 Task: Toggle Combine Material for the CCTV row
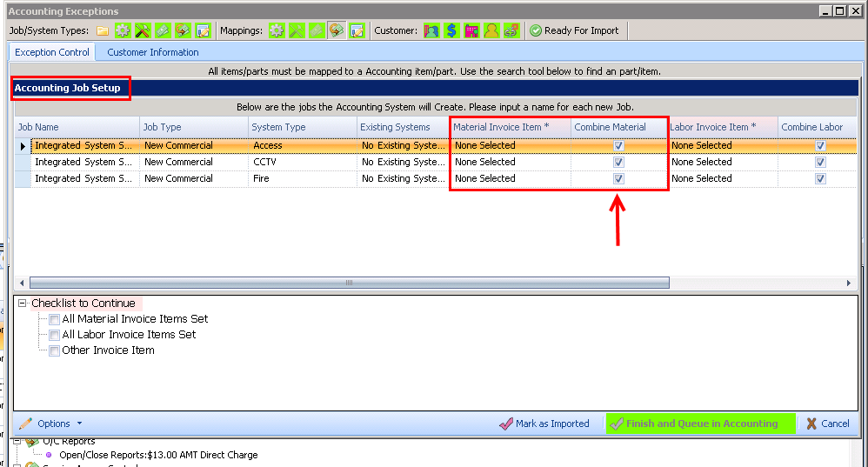pyautogui.click(x=619, y=162)
